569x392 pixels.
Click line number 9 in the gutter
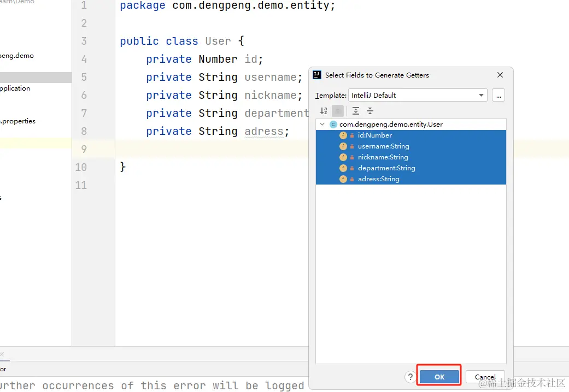(x=84, y=149)
